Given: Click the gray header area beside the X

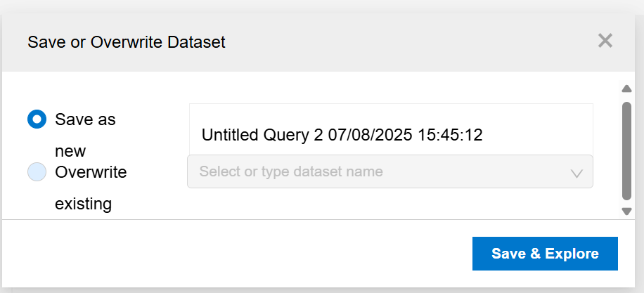Looking at the screenshot, I should point(411,42).
